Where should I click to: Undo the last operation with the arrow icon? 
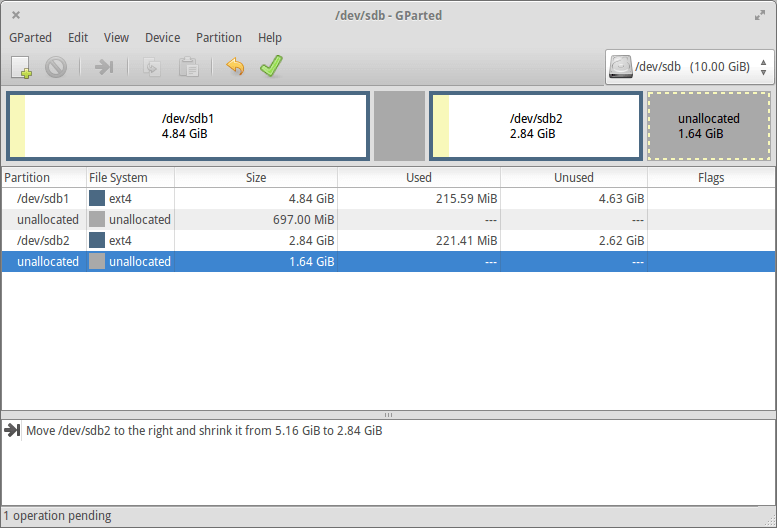coord(235,67)
